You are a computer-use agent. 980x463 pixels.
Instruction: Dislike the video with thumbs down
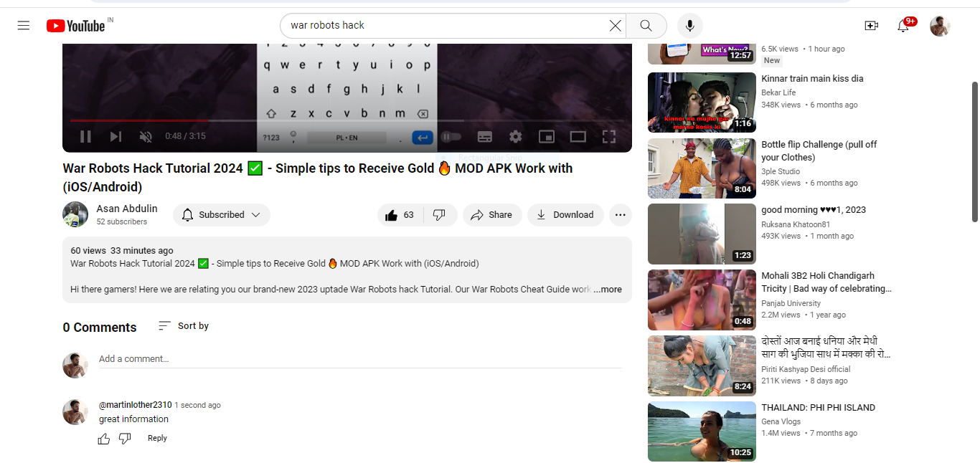pyautogui.click(x=440, y=215)
